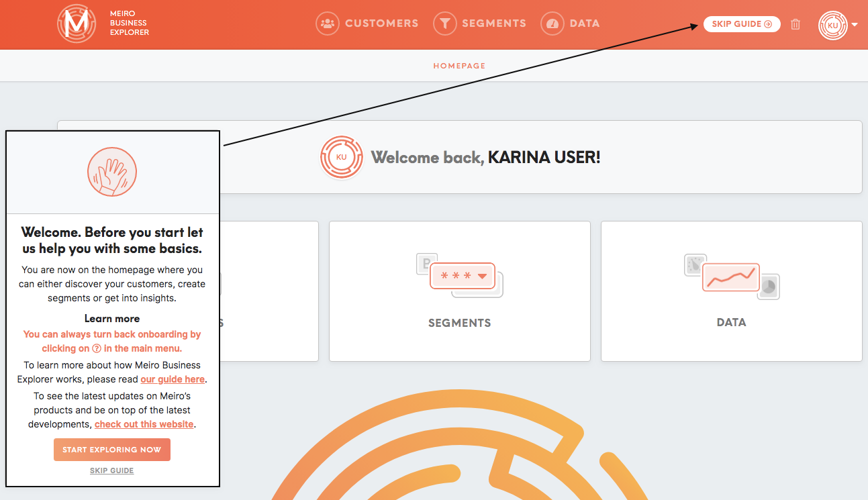The image size is (868, 500).
Task: Click the DATA card label
Action: (x=732, y=322)
